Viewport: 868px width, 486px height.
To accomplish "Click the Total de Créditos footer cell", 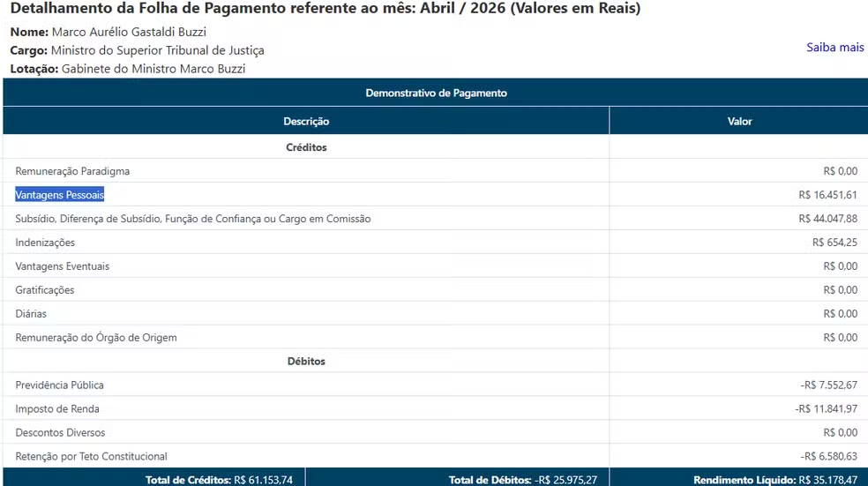I will [x=153, y=479].
